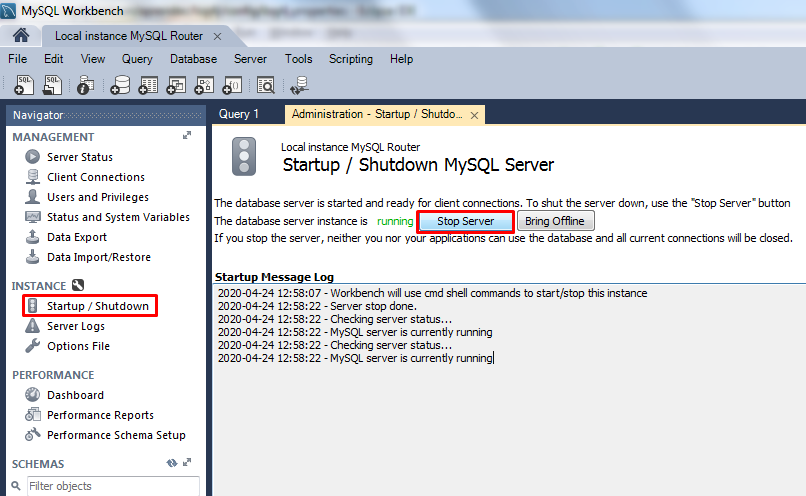The width and height of the screenshot is (806, 496).
Task: Open the View menu
Action: point(93,59)
